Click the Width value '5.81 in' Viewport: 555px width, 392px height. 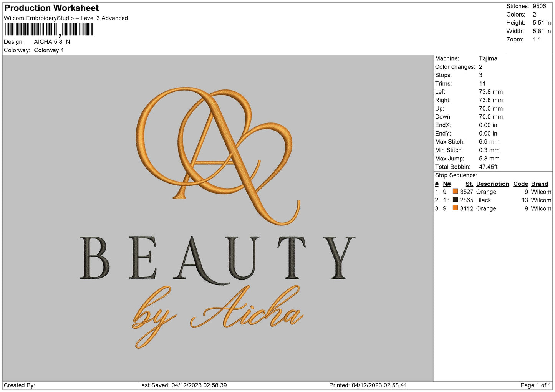click(x=542, y=31)
